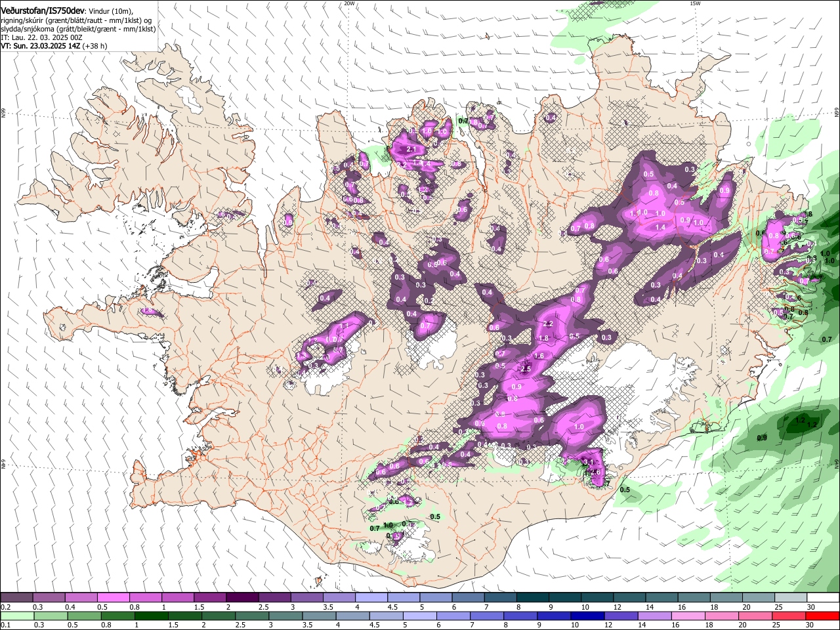Screen dimensions: 840x630
Task: Click the '2.5' precipitation value on the map
Action: (525, 369)
